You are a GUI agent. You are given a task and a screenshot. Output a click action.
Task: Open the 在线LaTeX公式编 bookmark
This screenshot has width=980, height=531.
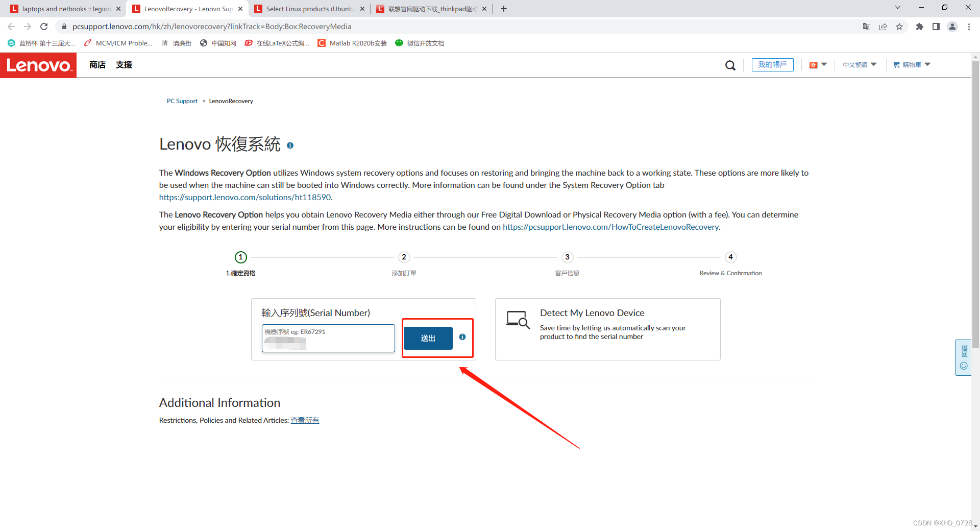click(x=277, y=43)
